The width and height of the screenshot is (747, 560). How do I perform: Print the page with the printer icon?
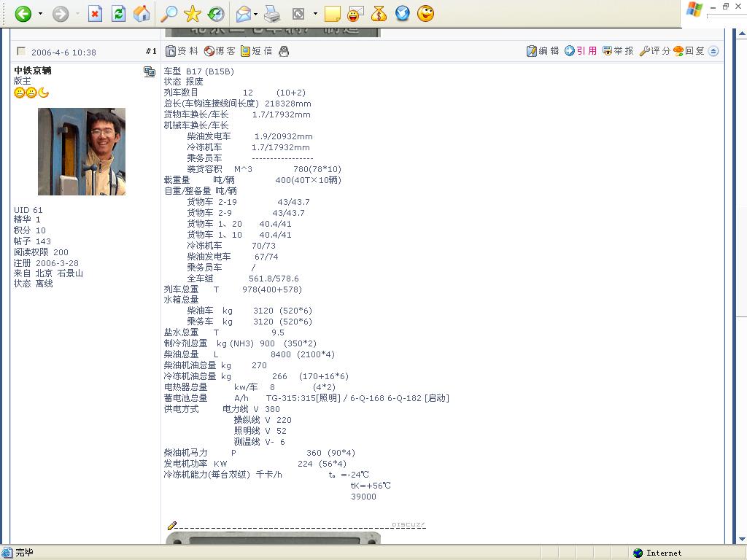click(272, 14)
